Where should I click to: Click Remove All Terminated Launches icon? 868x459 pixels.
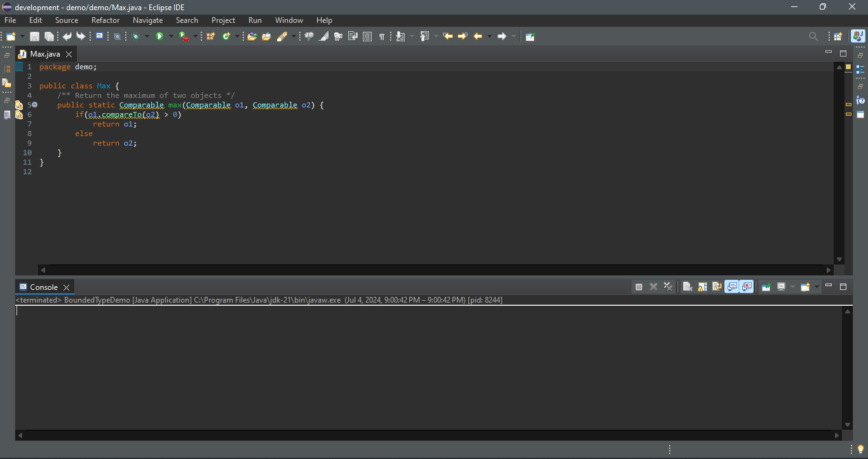[668, 287]
